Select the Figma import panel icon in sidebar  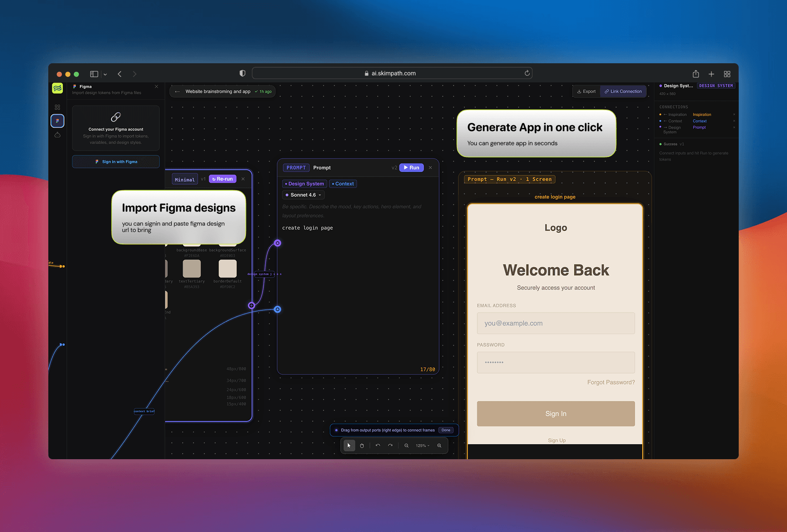pyautogui.click(x=57, y=121)
